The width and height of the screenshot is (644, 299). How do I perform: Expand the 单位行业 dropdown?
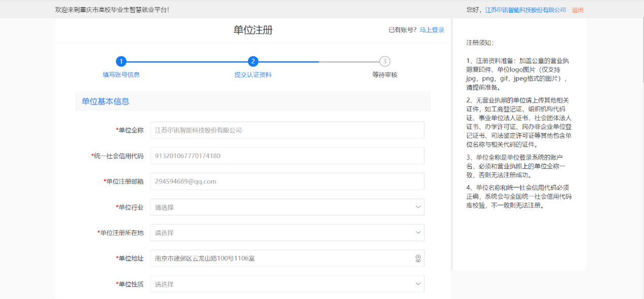[287, 207]
